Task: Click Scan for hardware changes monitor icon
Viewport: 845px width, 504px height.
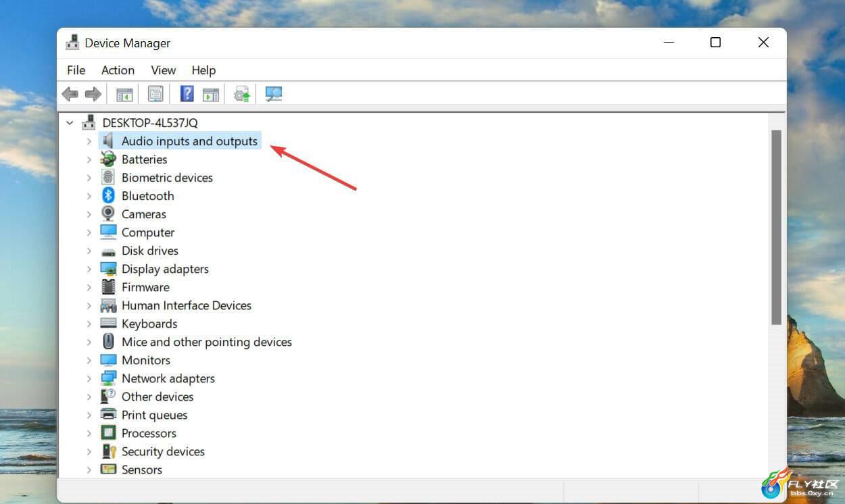Action: (x=273, y=94)
